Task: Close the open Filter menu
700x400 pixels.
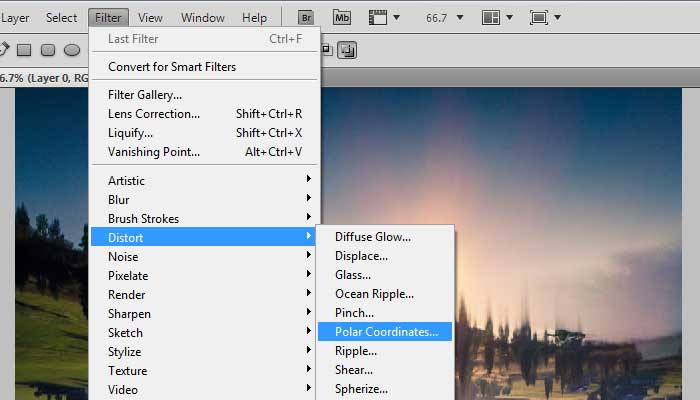Action: pyautogui.click(x=108, y=18)
